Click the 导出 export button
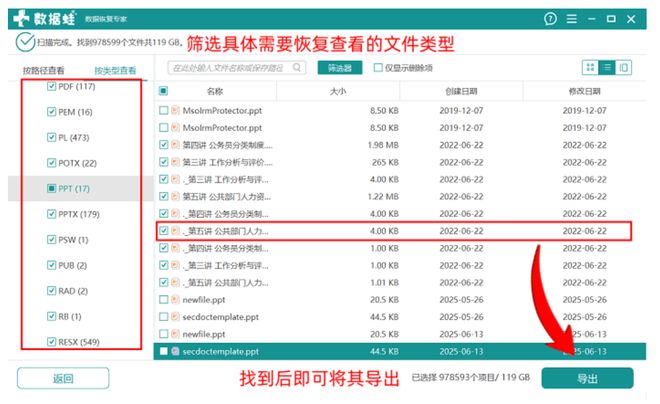 pyautogui.click(x=587, y=378)
